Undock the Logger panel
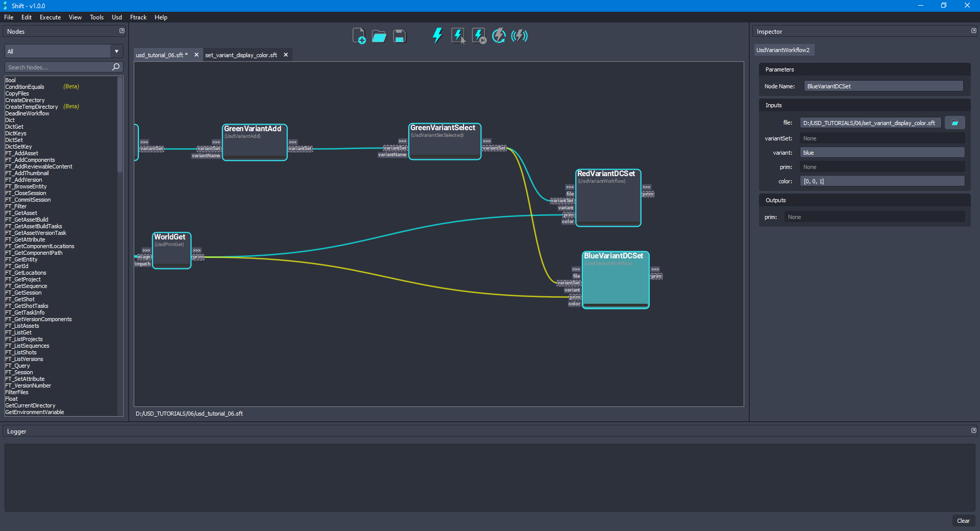 974,430
